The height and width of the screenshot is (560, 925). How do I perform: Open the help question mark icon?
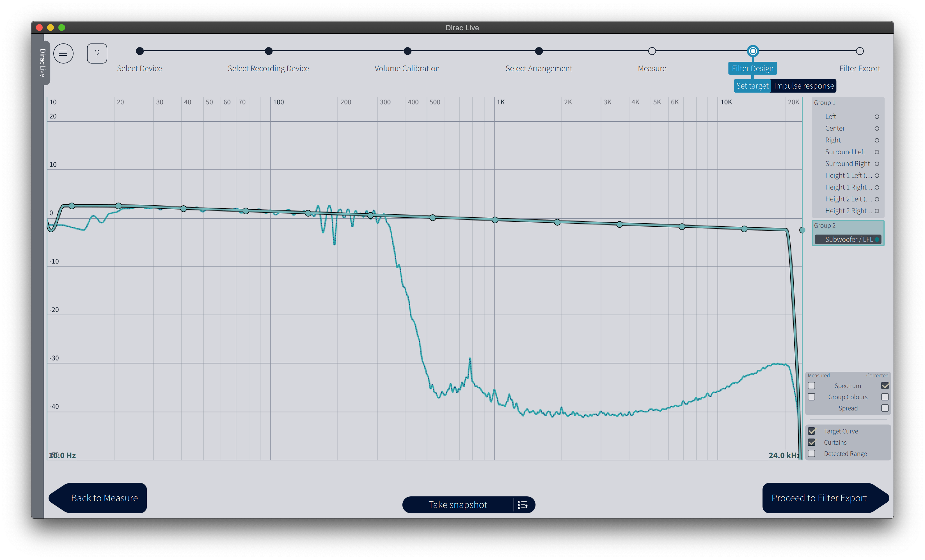[x=97, y=53]
